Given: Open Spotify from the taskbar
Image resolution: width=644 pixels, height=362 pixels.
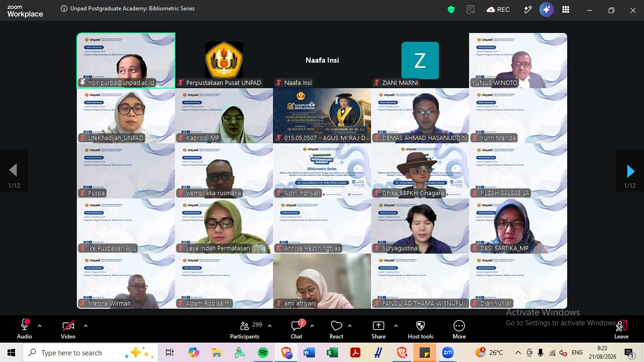Looking at the screenshot, I should (x=263, y=353).
